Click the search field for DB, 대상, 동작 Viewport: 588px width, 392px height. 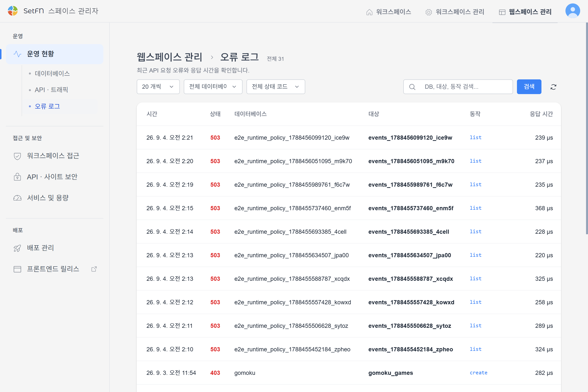click(x=458, y=87)
